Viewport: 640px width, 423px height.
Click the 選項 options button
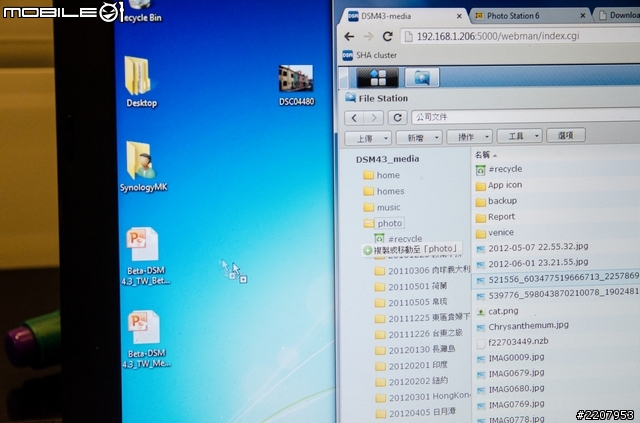click(566, 135)
